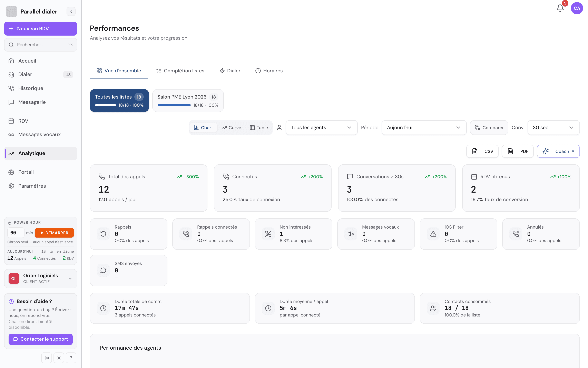
Task: Click Contacter le support button
Action: (x=41, y=339)
